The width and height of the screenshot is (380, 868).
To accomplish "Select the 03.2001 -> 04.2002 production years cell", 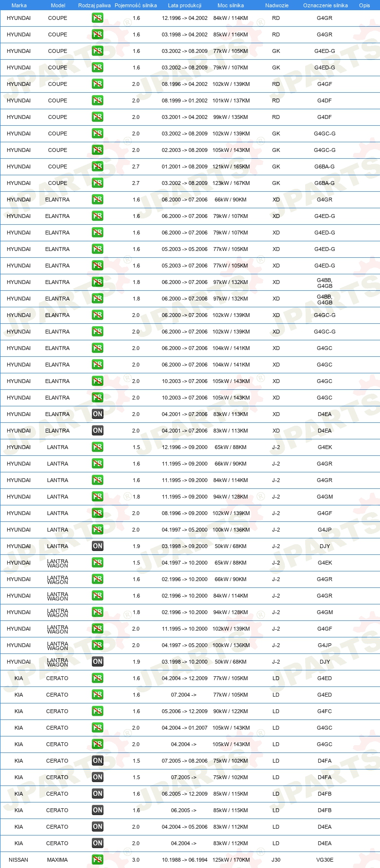I will [x=185, y=117].
